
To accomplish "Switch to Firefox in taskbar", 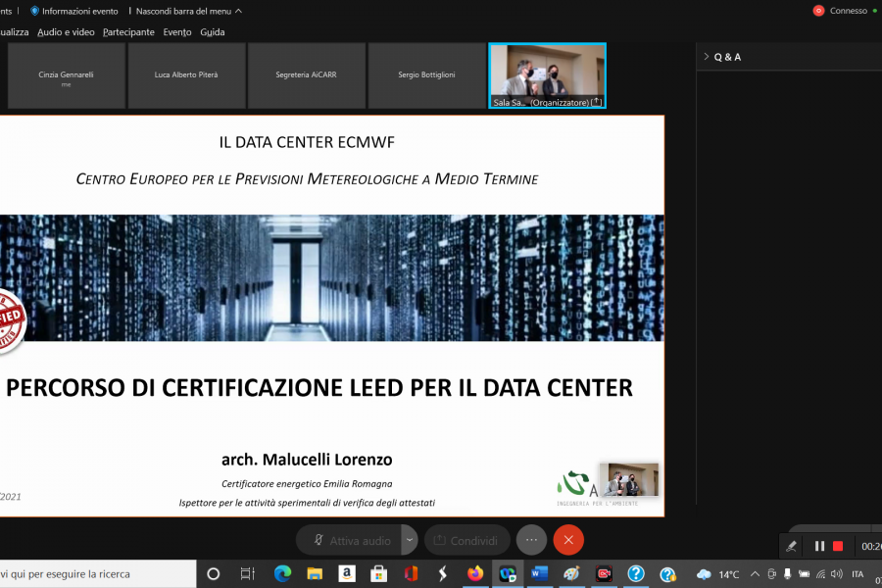I will (475, 574).
